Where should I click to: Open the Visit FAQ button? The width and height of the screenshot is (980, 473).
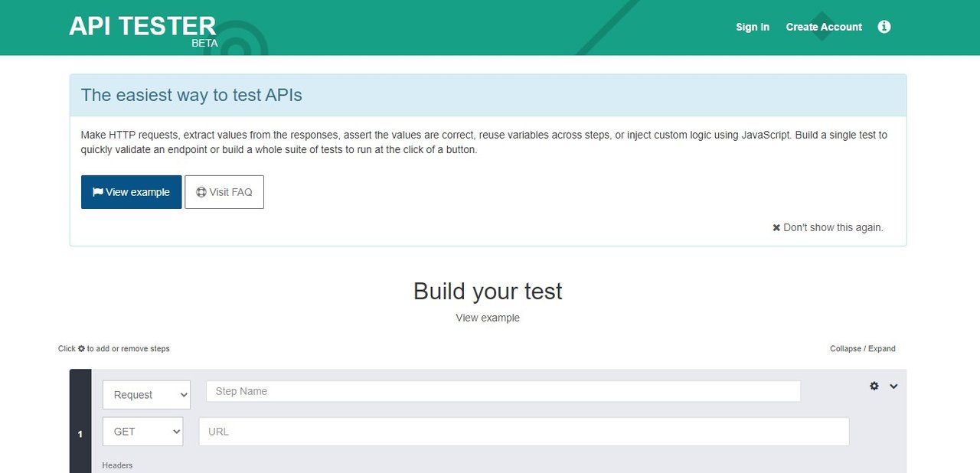[x=224, y=192]
